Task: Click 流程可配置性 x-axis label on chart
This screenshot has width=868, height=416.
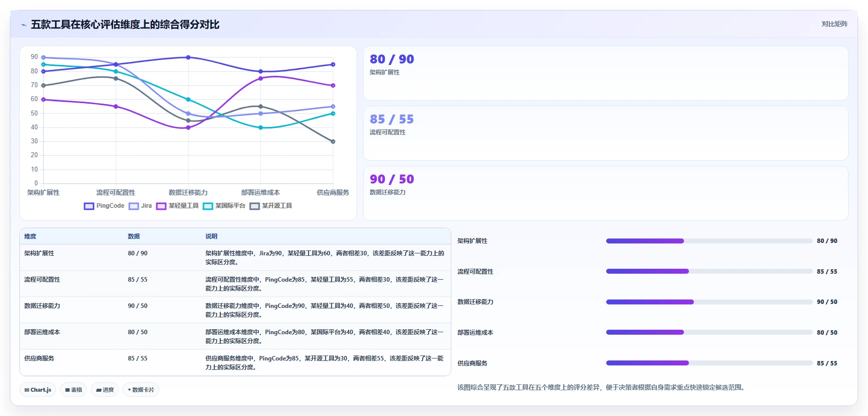Action: (x=116, y=193)
